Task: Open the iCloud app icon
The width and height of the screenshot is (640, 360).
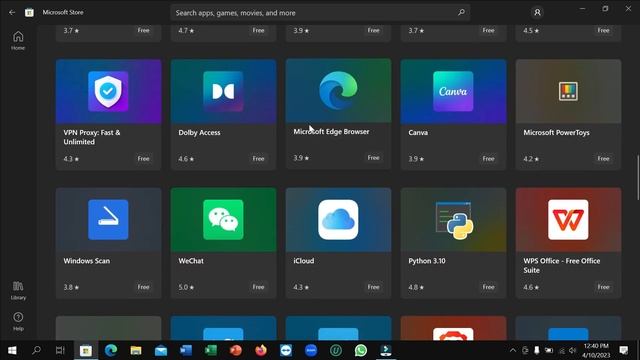Action: point(338,220)
